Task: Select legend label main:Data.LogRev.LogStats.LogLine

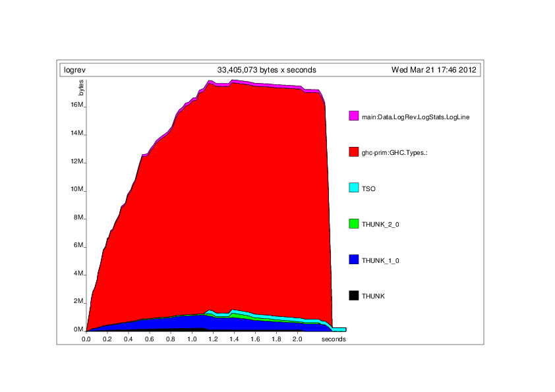Action: tap(415, 117)
